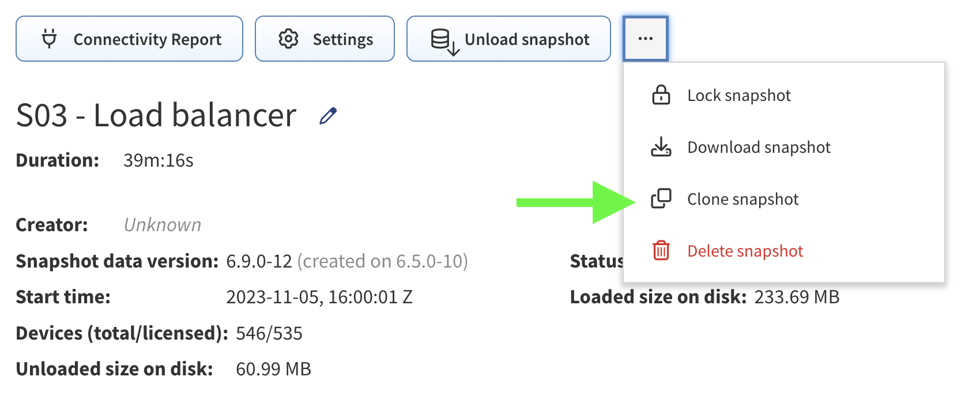Click the Start time value 2023-11-05
Image resolution: width=980 pixels, height=399 pixels.
point(319,297)
